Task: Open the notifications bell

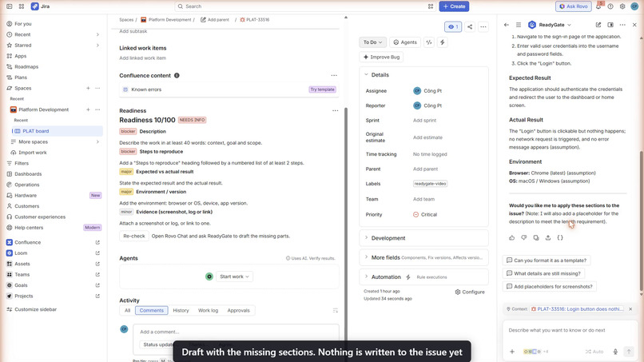Action: [x=598, y=6]
